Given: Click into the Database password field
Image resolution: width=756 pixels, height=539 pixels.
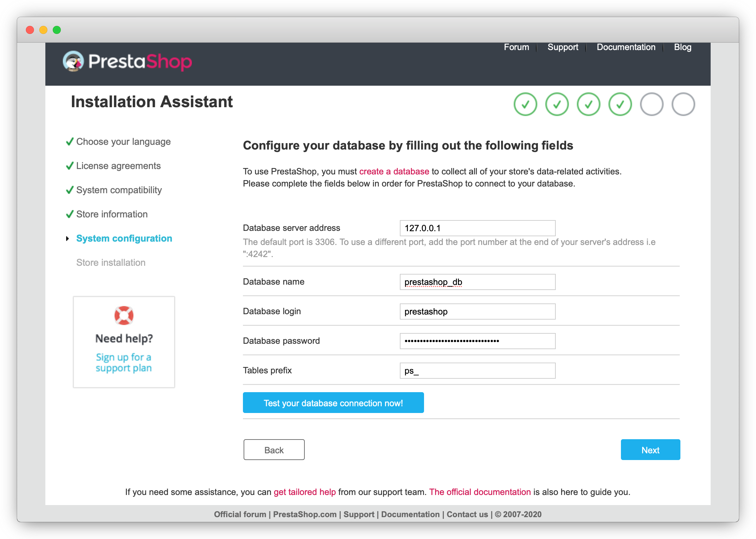Looking at the screenshot, I should pos(477,341).
